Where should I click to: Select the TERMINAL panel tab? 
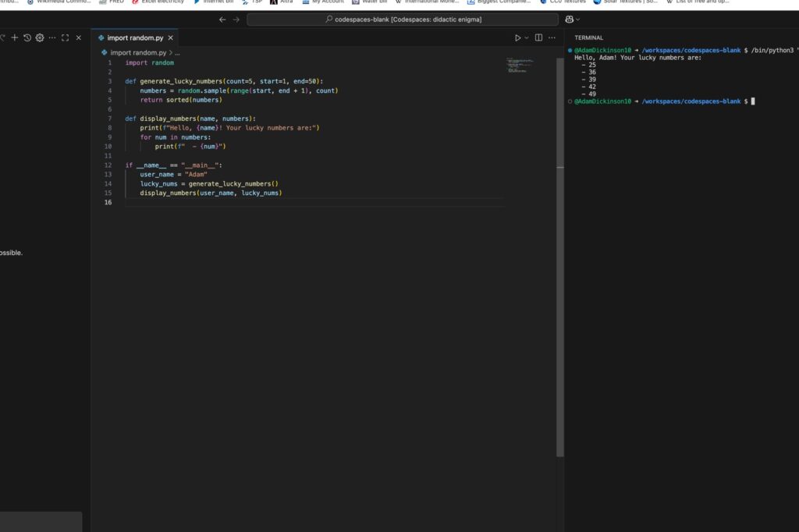coord(588,37)
